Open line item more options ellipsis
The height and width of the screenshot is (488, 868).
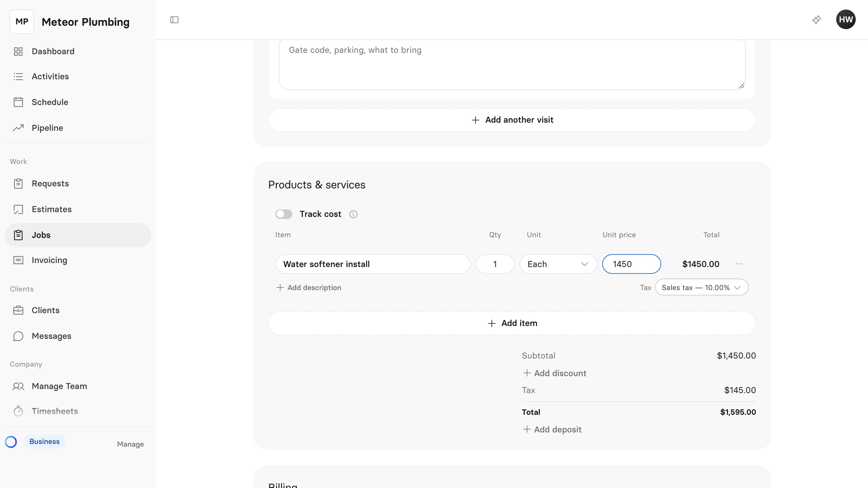(739, 264)
